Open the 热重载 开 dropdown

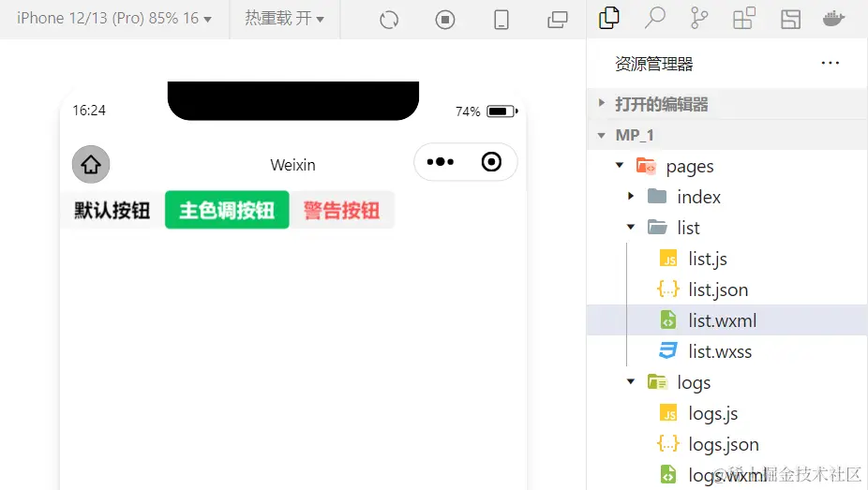coord(285,19)
